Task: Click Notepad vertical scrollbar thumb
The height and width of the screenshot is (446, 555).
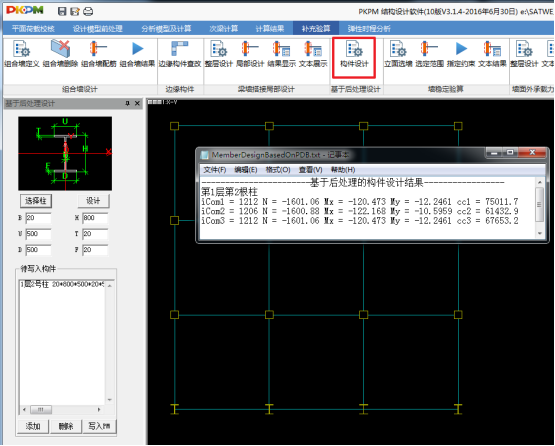Action: click(x=539, y=205)
